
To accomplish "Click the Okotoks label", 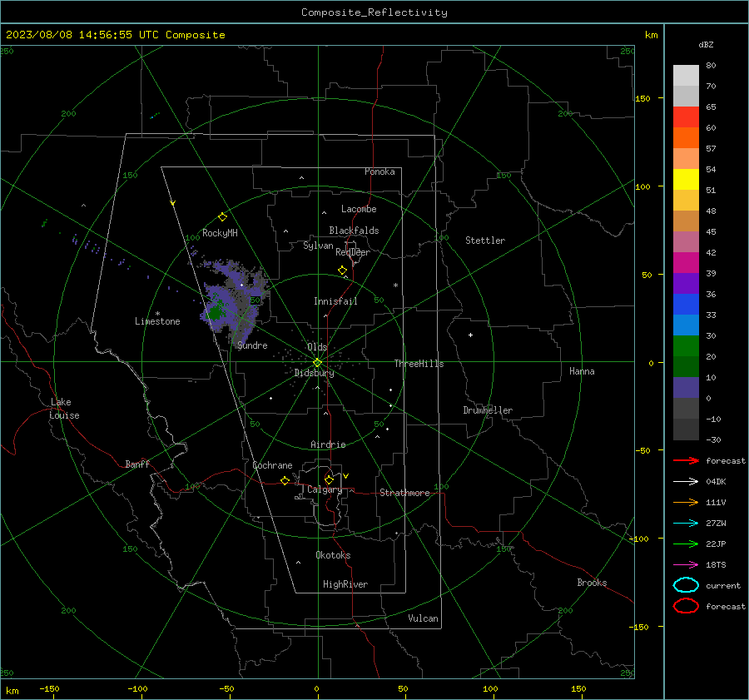I will point(333,555).
